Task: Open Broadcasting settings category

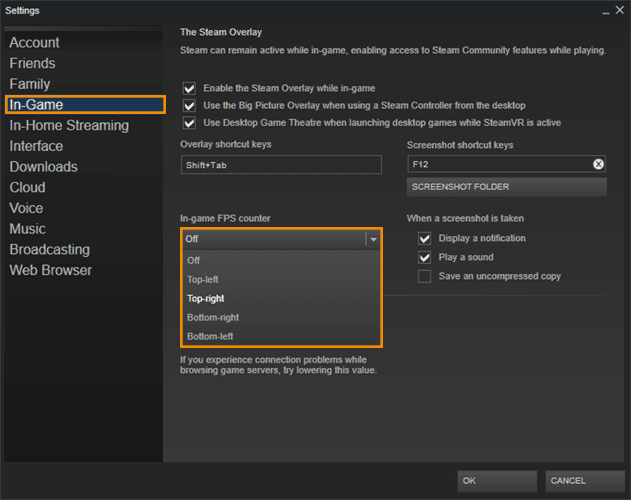Action: click(84, 250)
